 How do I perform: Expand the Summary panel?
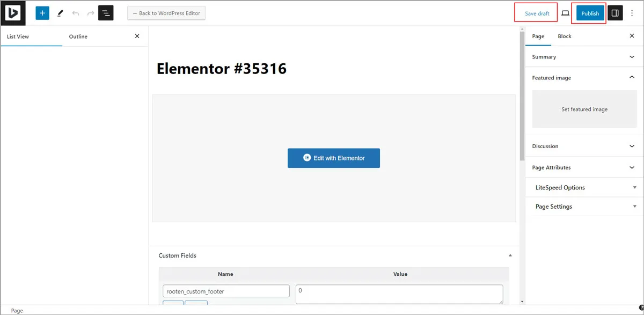tap(584, 56)
